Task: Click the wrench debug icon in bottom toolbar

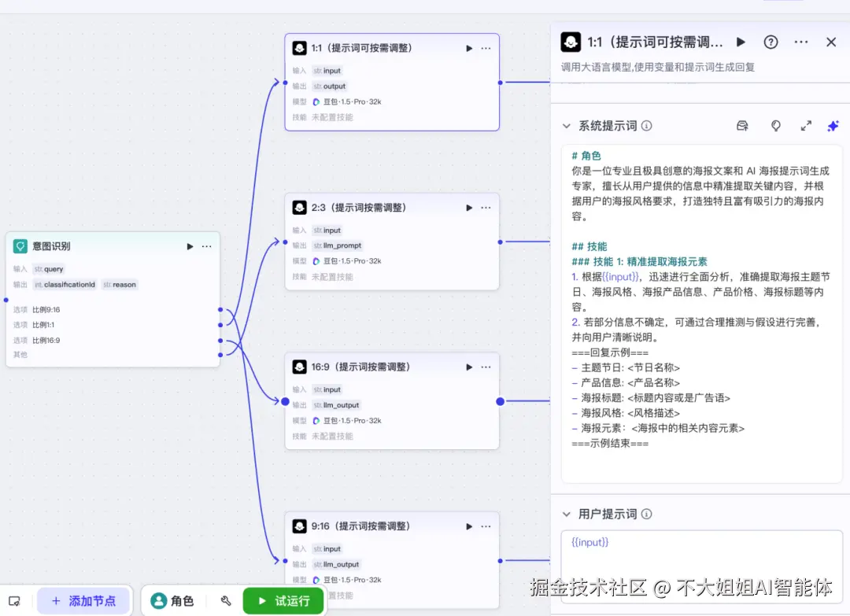Action: [226, 601]
